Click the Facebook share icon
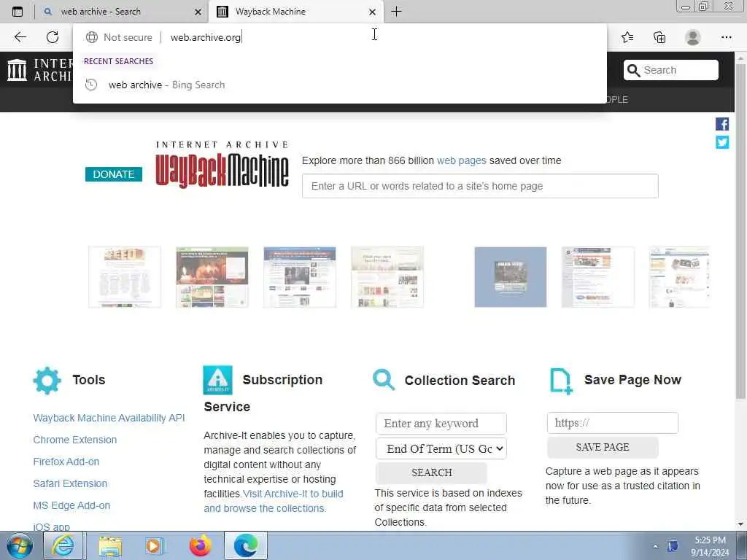747x560 pixels. (722, 124)
